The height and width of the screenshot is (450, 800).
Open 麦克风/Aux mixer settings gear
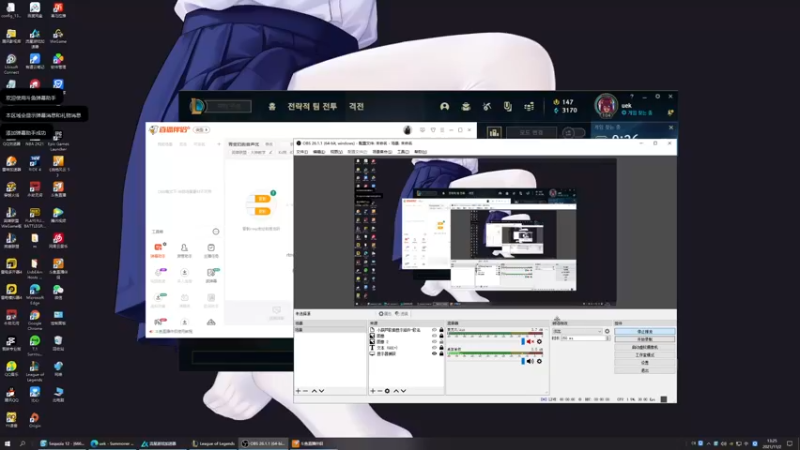tap(539, 341)
